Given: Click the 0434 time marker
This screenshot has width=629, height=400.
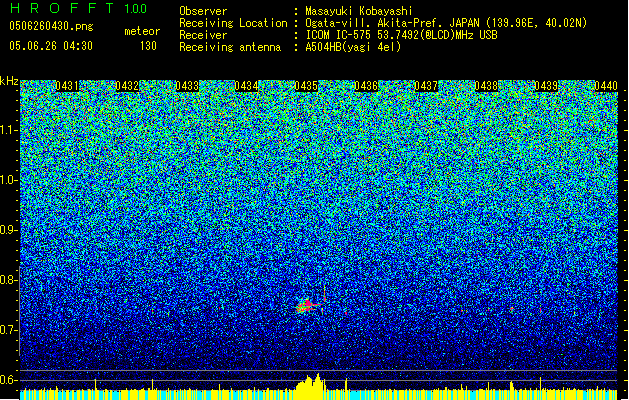Looking at the screenshot, I should pos(247,86).
